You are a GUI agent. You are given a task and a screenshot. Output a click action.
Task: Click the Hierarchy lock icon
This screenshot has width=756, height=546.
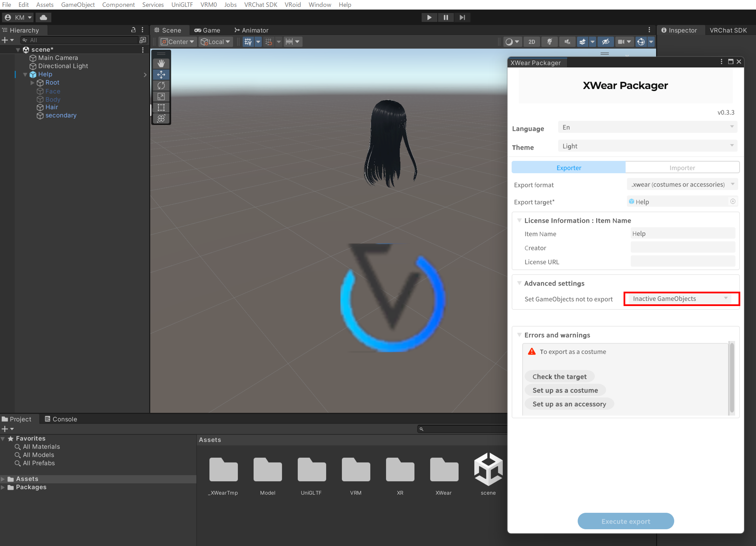tap(133, 30)
